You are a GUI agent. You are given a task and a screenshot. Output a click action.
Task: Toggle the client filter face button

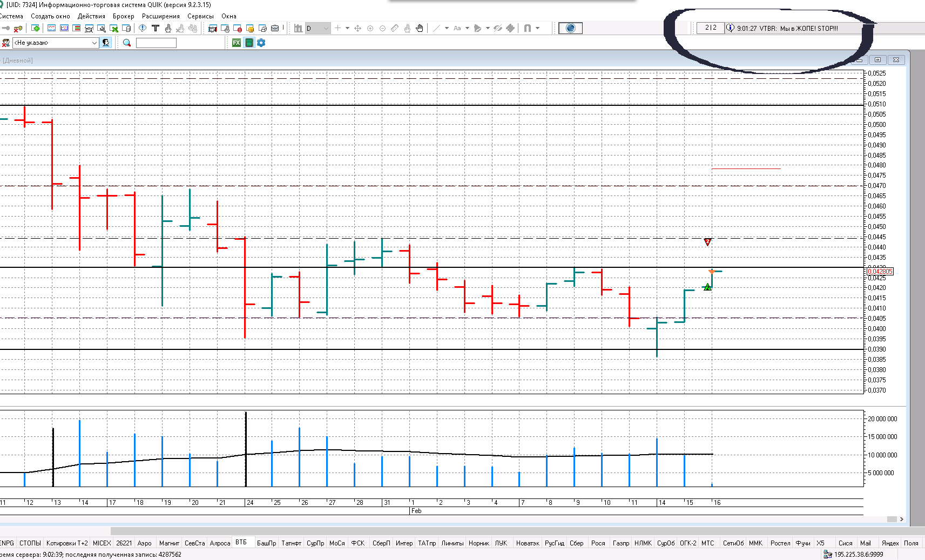pos(106,43)
